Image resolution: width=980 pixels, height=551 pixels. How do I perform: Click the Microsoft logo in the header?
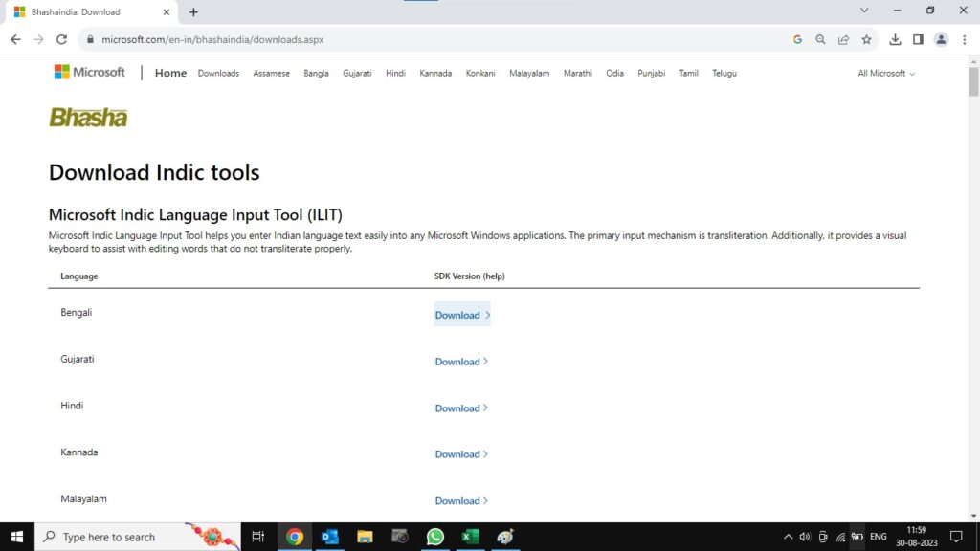(x=89, y=72)
